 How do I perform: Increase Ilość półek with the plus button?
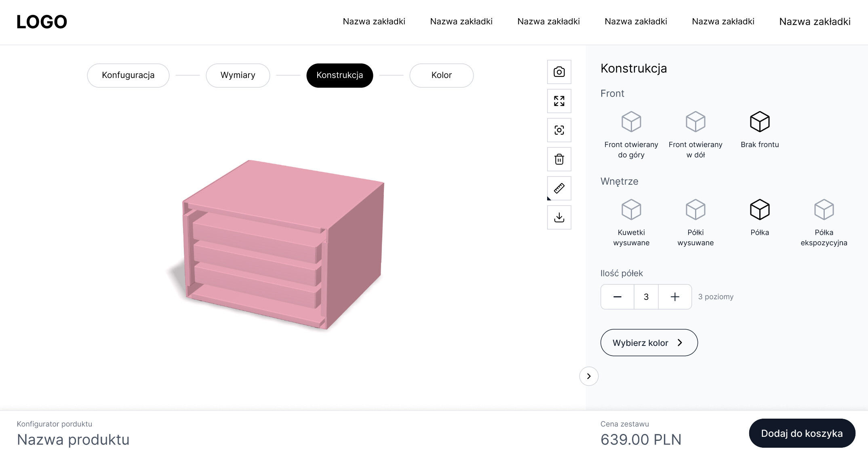674,297
